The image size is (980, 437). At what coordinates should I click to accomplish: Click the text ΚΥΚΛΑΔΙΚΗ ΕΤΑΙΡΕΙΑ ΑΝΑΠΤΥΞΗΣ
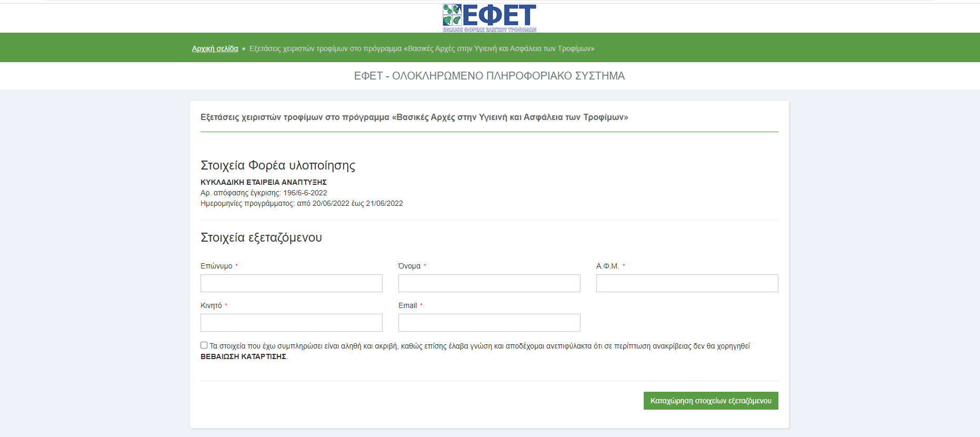coord(264,182)
